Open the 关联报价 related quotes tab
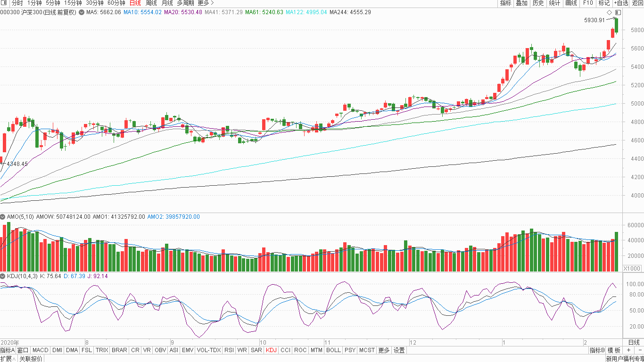Viewport: 644px width, 362px height. [31, 359]
